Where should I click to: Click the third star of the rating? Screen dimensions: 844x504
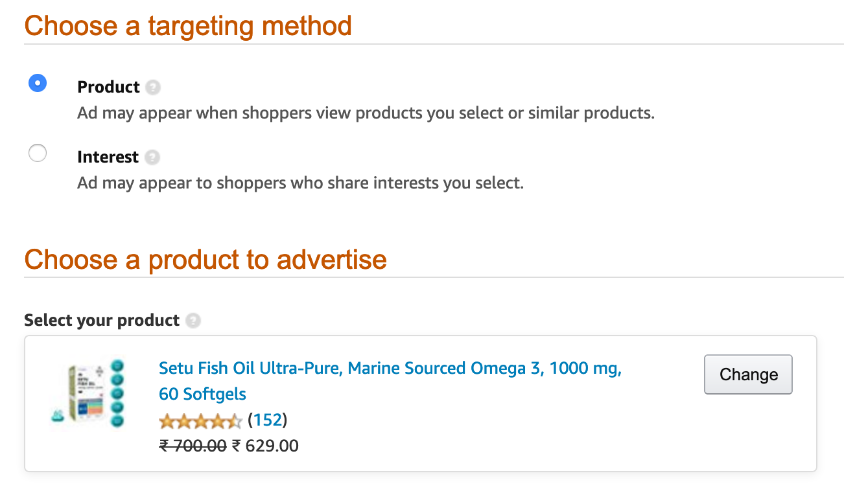201,420
